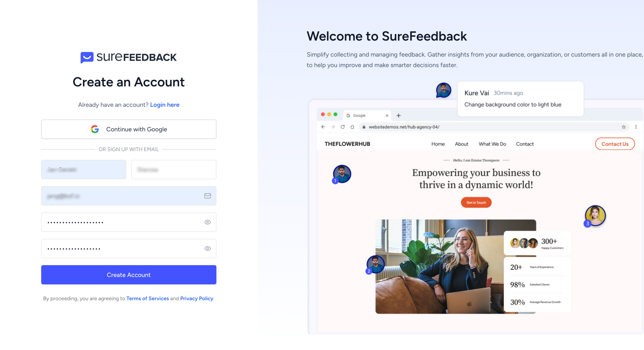Open the Terms of Services link

point(148,298)
